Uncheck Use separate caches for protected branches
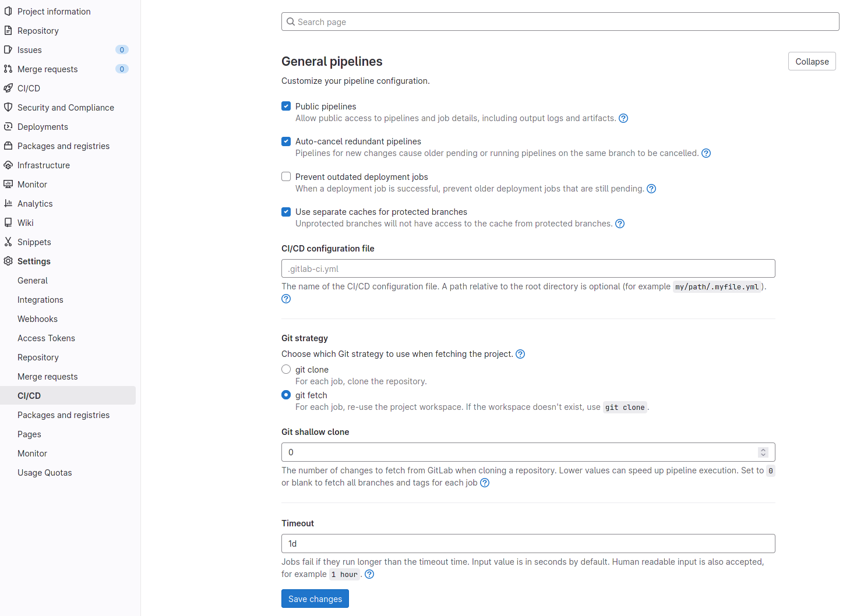 [286, 211]
